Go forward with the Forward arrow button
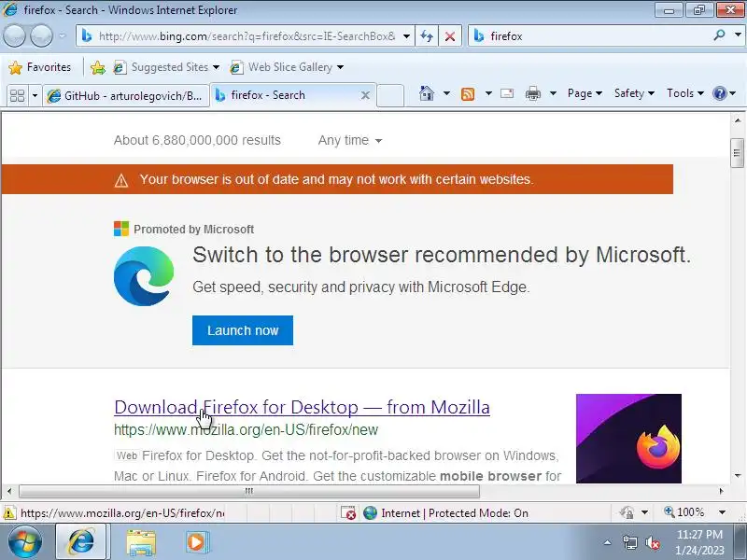747x560 pixels. (x=41, y=35)
